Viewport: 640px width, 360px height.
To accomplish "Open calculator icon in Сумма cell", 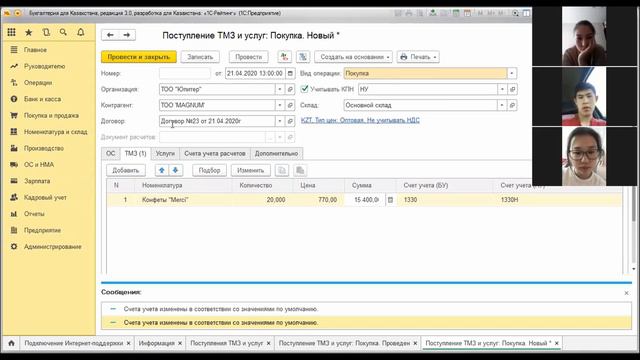I will click(390, 200).
